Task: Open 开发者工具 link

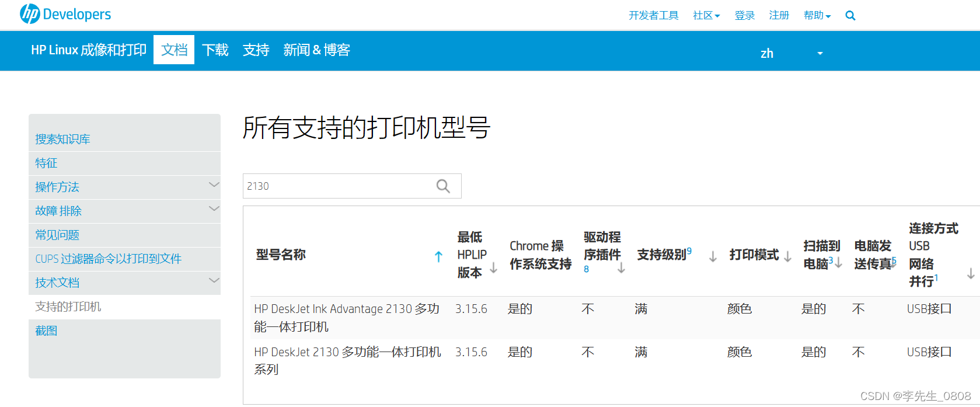Action: pos(653,16)
